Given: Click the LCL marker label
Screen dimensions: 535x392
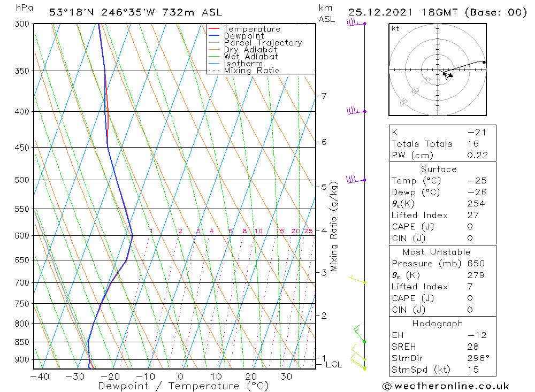Looking at the screenshot, I should tap(334, 365).
